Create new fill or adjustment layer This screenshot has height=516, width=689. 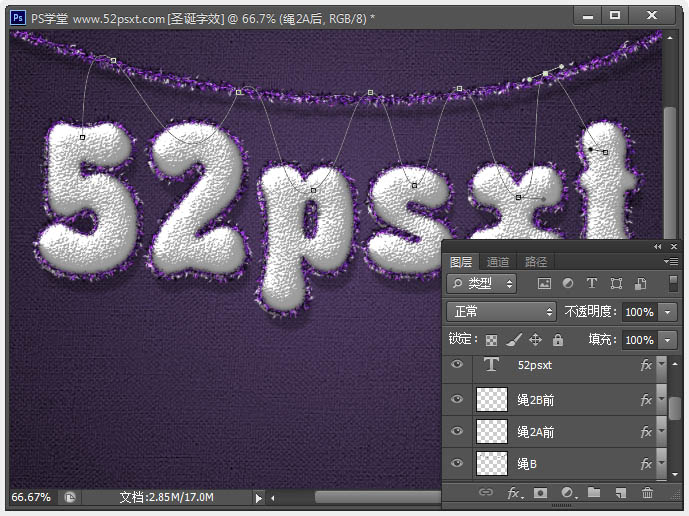[x=568, y=493]
